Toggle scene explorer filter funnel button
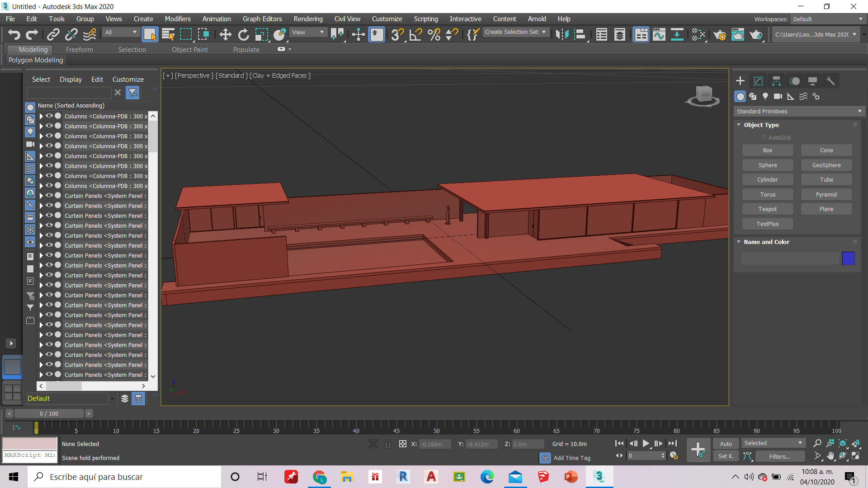Screen dimensions: 868x488 point(132,93)
